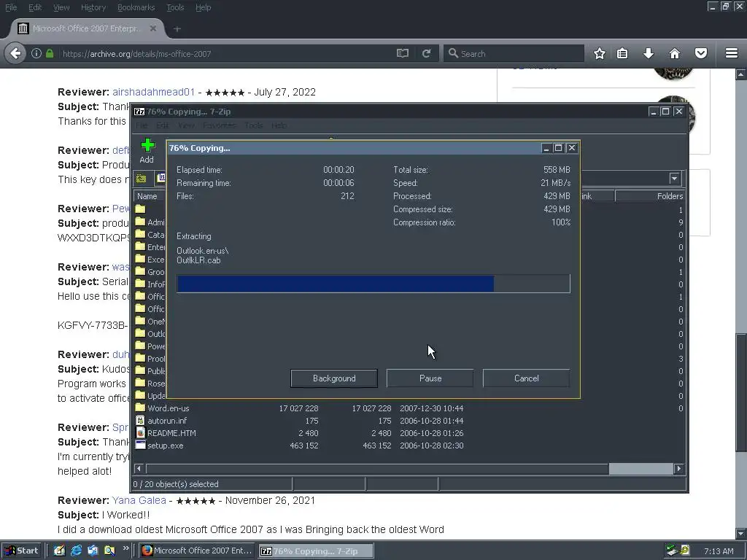Click the fourth quick launch magnifier icon
The image size is (747, 560).
click(109, 551)
